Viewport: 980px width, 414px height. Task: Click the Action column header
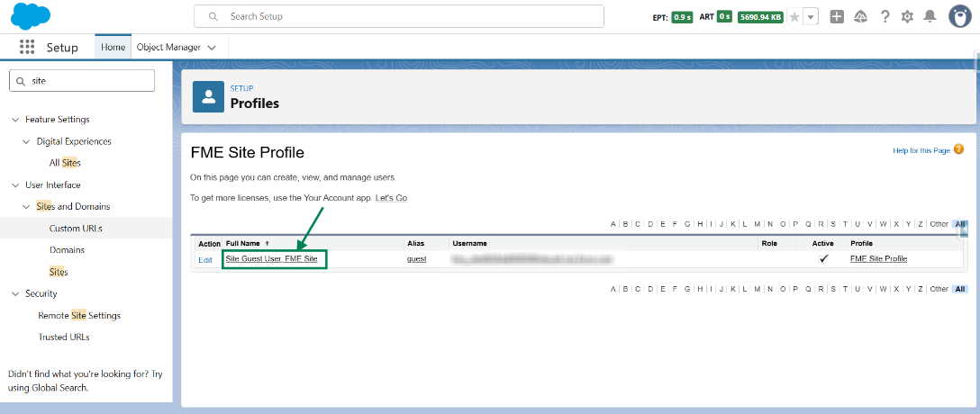(x=209, y=243)
